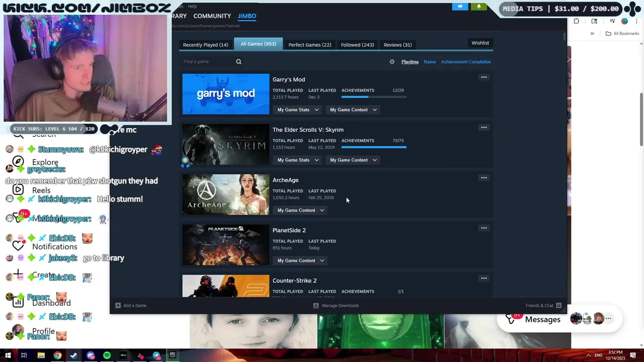
Task: Open Task View on the taskbar
Action: (x=24, y=355)
